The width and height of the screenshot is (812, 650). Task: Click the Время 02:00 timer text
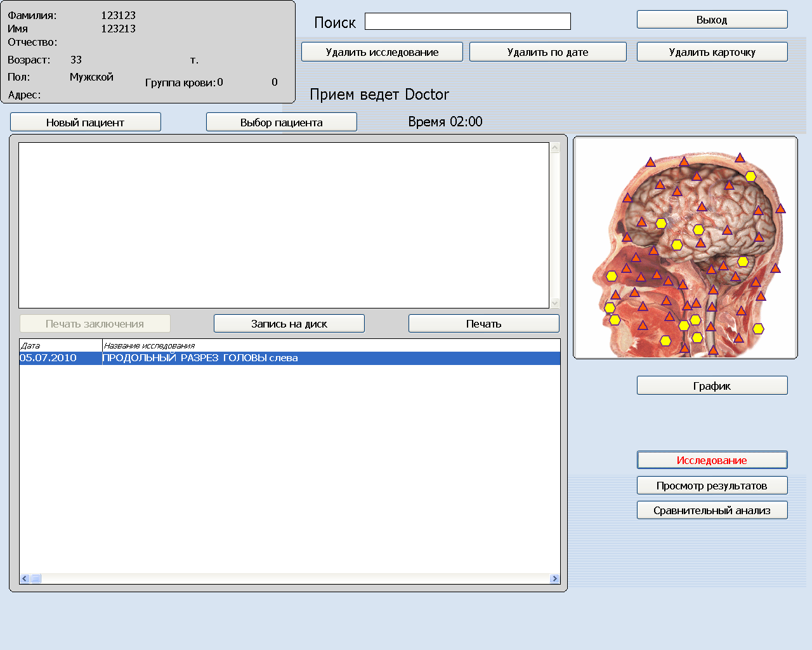point(445,122)
